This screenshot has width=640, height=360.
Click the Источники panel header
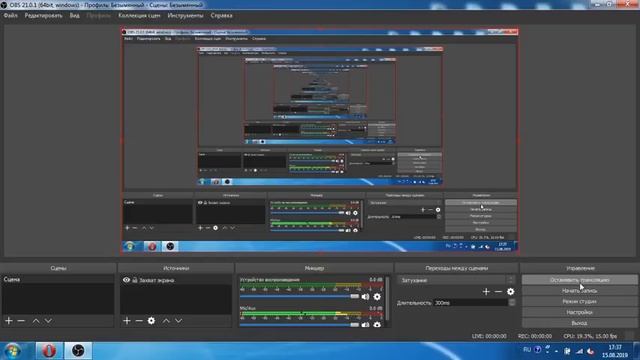(x=176, y=268)
